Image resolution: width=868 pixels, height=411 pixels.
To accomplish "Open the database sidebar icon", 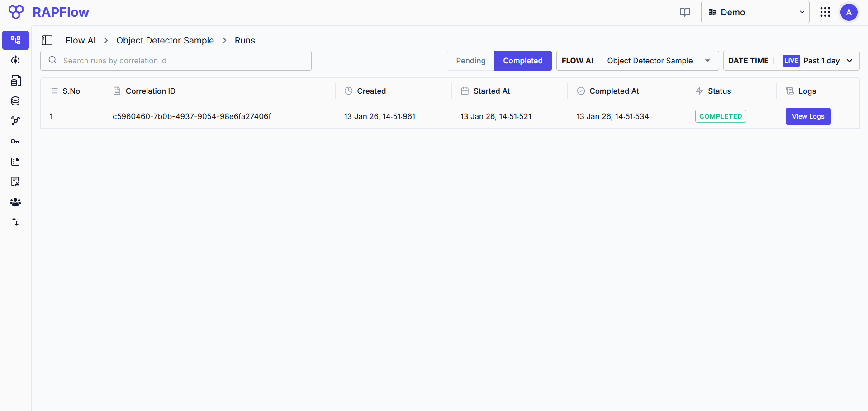I will point(15,101).
